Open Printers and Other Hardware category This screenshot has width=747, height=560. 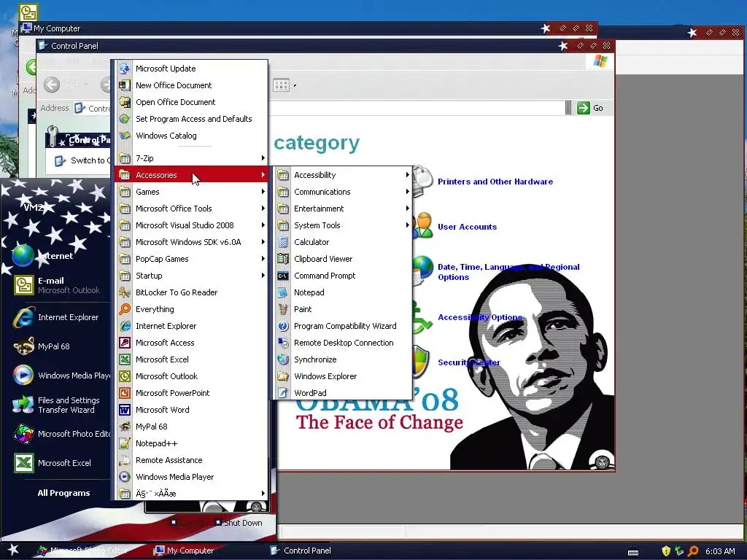tap(495, 182)
